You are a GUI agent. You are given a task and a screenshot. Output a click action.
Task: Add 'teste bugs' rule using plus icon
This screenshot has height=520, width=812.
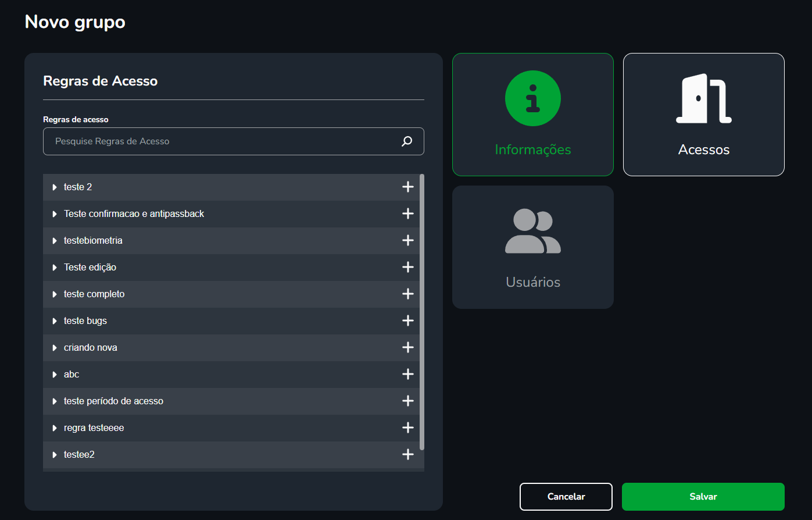[408, 320]
